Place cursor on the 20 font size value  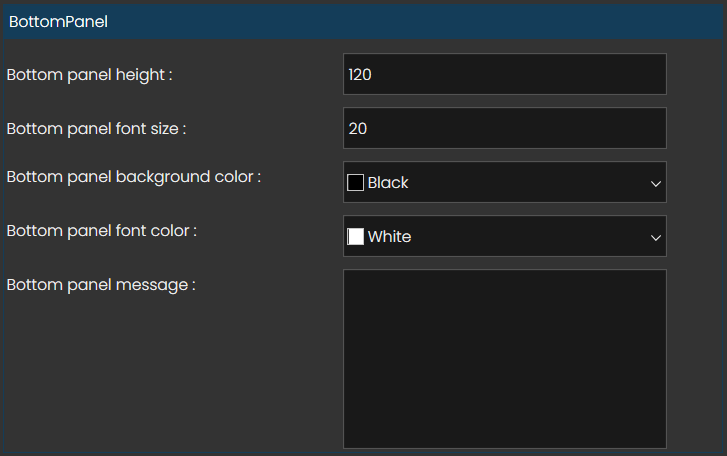357,128
